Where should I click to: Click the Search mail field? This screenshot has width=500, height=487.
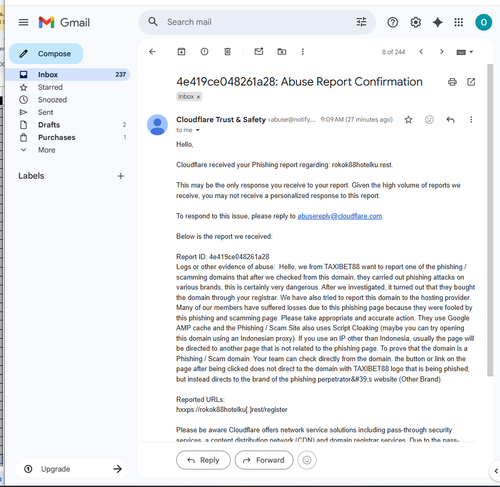coord(257,22)
